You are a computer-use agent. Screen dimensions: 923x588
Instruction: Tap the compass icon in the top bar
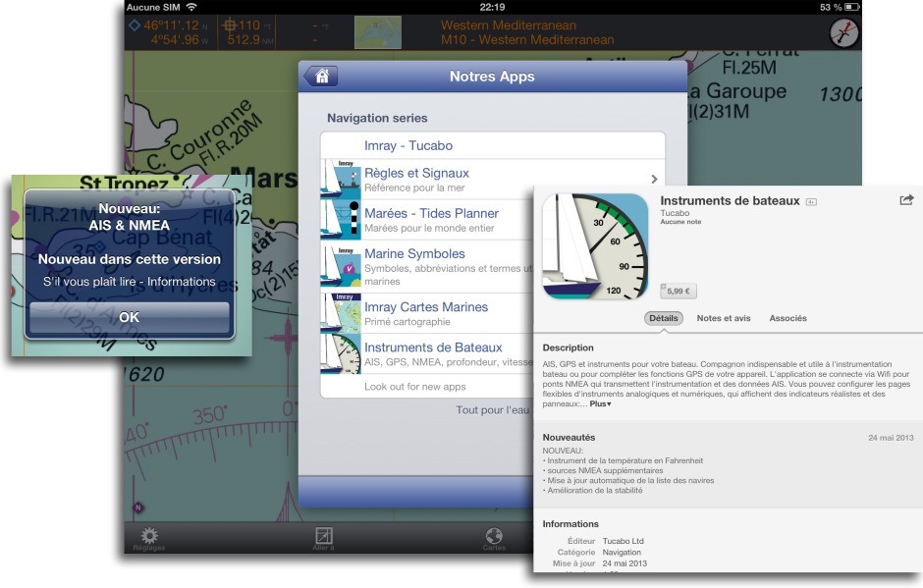[x=843, y=33]
